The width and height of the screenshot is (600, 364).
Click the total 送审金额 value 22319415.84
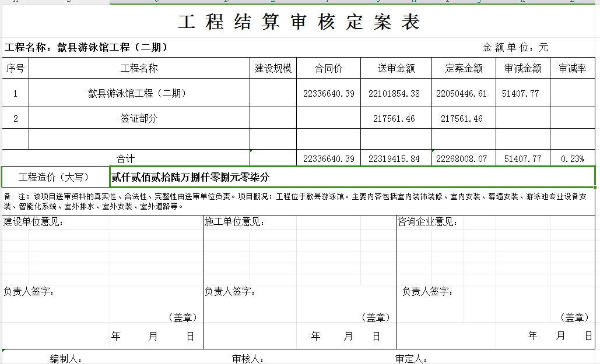(394, 158)
